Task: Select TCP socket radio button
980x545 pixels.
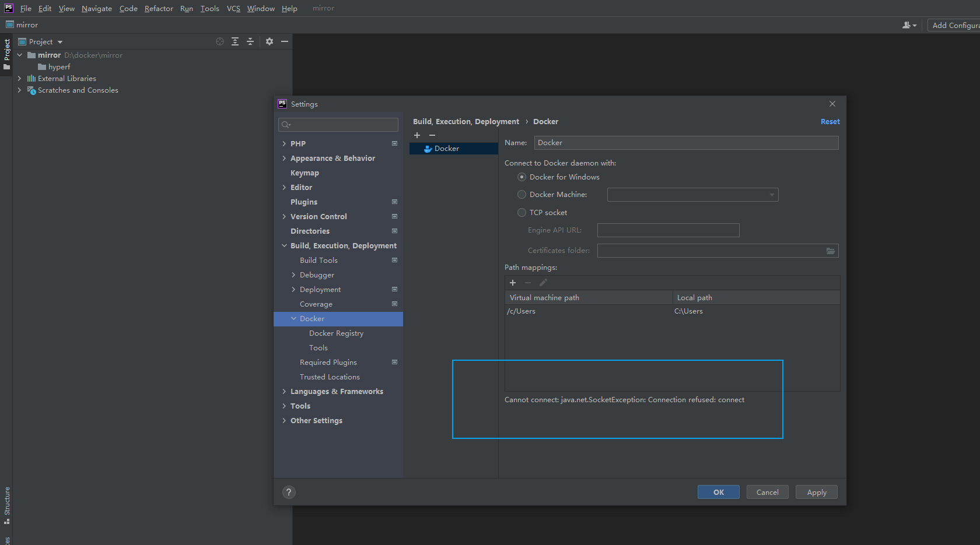Action: [x=522, y=213]
